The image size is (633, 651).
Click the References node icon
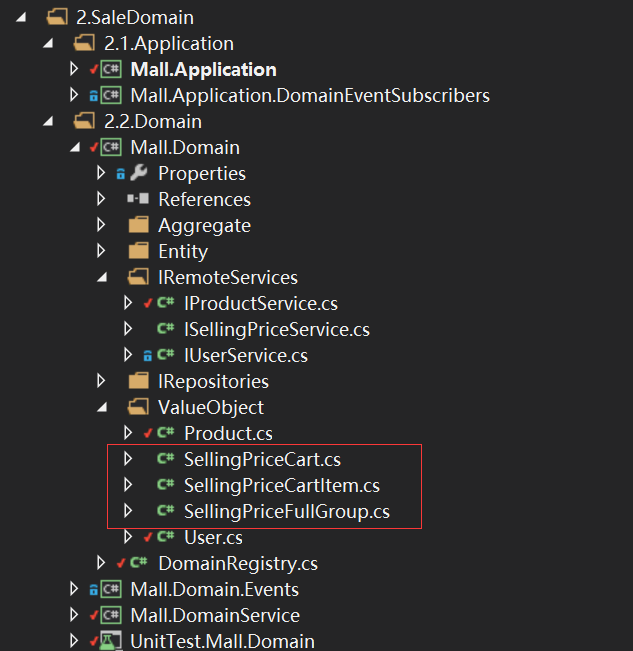coord(139,199)
